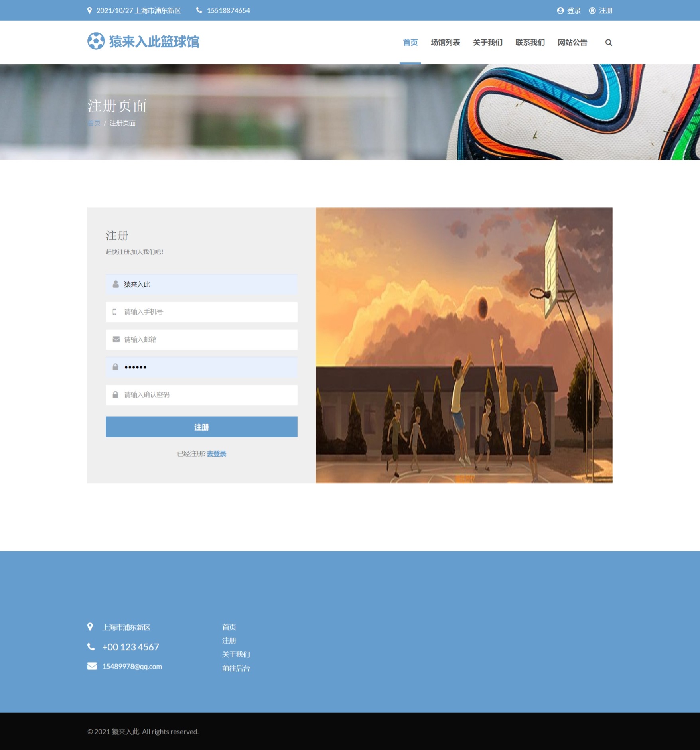This screenshot has height=750, width=700.
Task: Submit the blue 注册 button
Action: tap(201, 427)
